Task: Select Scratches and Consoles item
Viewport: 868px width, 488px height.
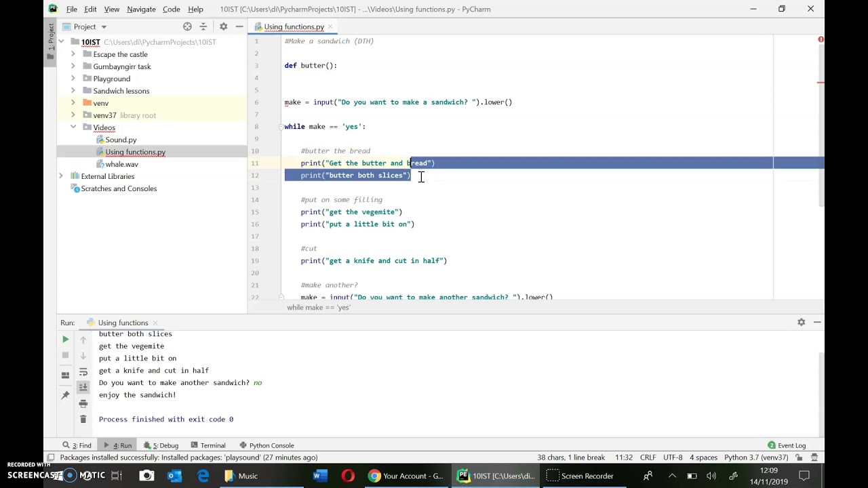Action: (x=119, y=188)
